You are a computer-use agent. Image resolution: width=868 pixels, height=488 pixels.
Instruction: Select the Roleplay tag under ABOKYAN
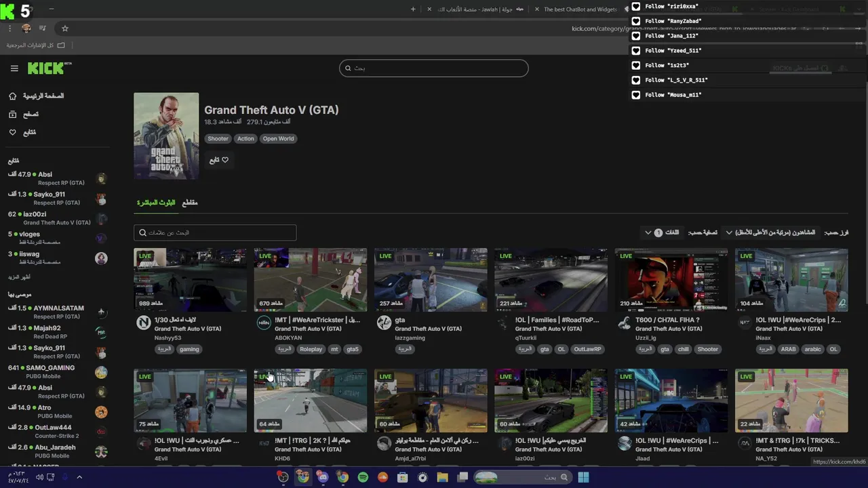click(x=311, y=350)
